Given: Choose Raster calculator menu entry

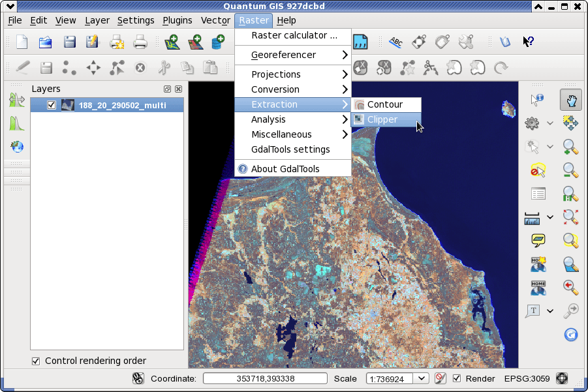Looking at the screenshot, I should coord(293,35).
